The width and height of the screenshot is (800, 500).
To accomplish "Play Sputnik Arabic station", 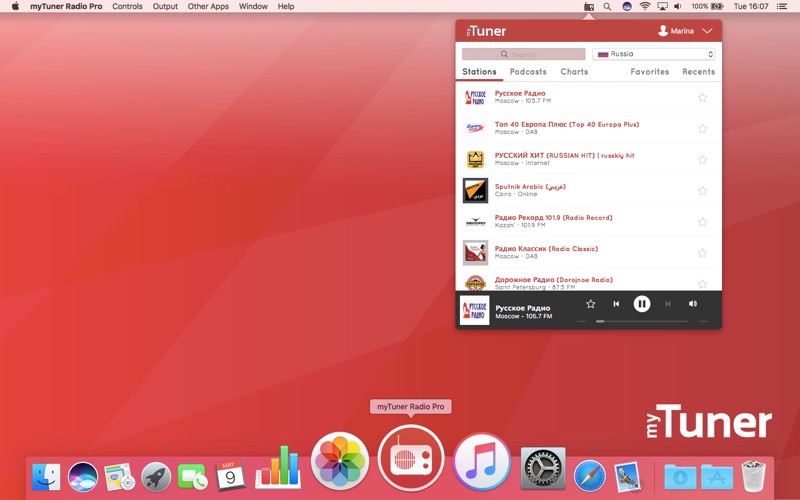I will pos(589,190).
